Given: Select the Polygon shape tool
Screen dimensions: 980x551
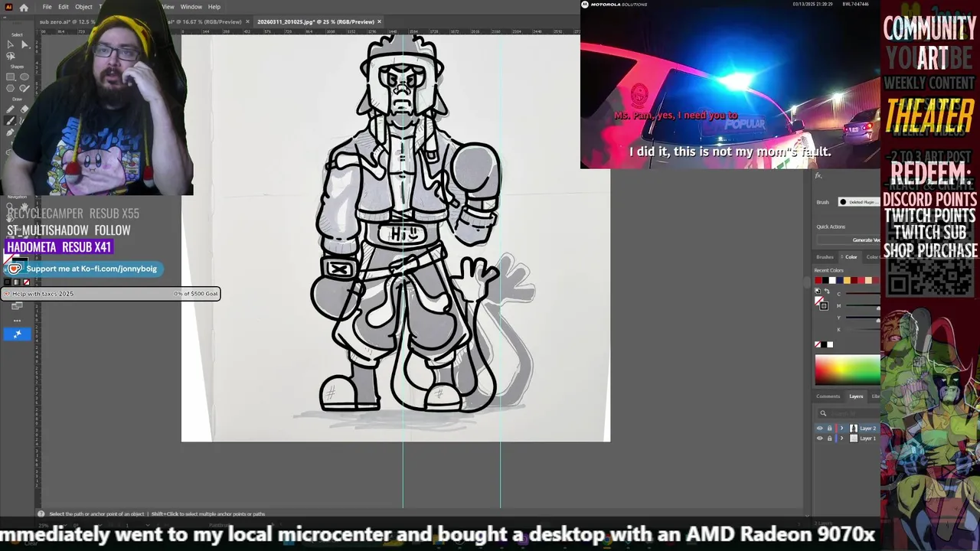Looking at the screenshot, I should click(x=10, y=88).
